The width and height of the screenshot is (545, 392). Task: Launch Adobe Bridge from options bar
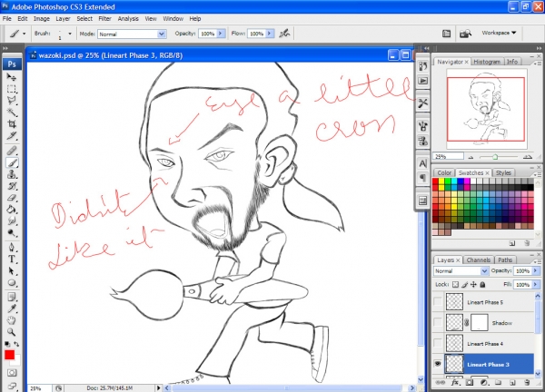pos(465,34)
